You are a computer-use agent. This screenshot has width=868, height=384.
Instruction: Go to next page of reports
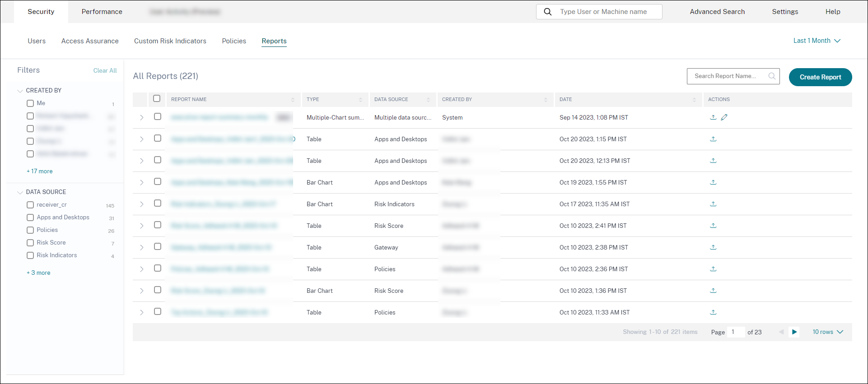(x=794, y=332)
